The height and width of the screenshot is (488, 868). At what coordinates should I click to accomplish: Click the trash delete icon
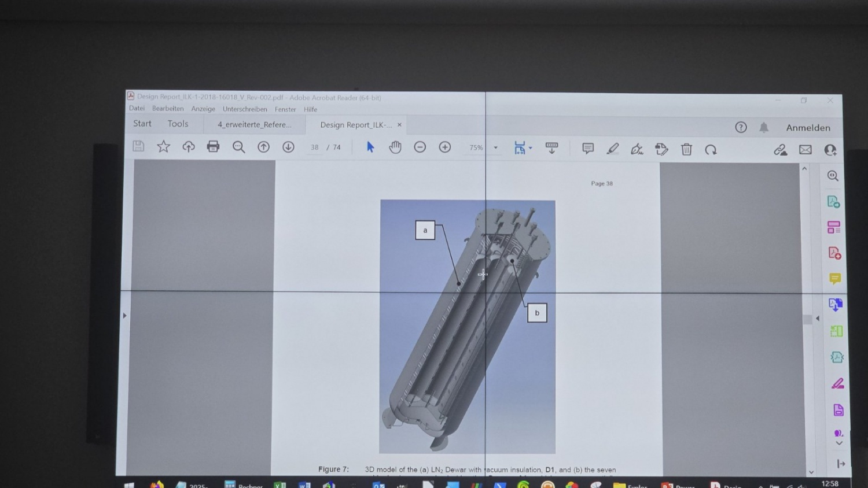[x=686, y=150]
